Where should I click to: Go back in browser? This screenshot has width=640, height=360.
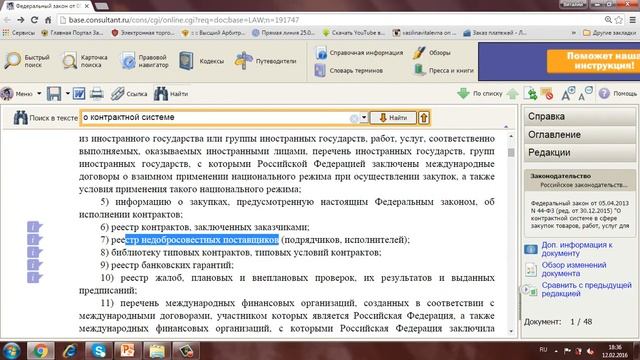point(7,20)
